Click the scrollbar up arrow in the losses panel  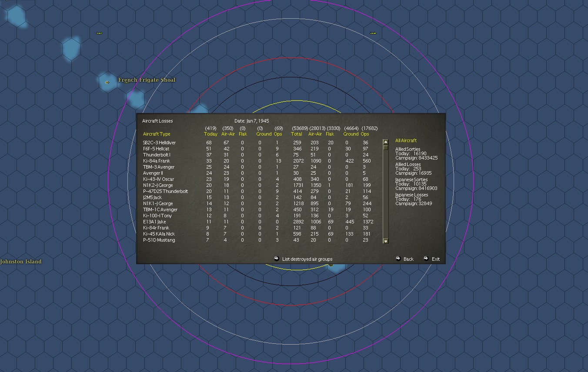385,141
